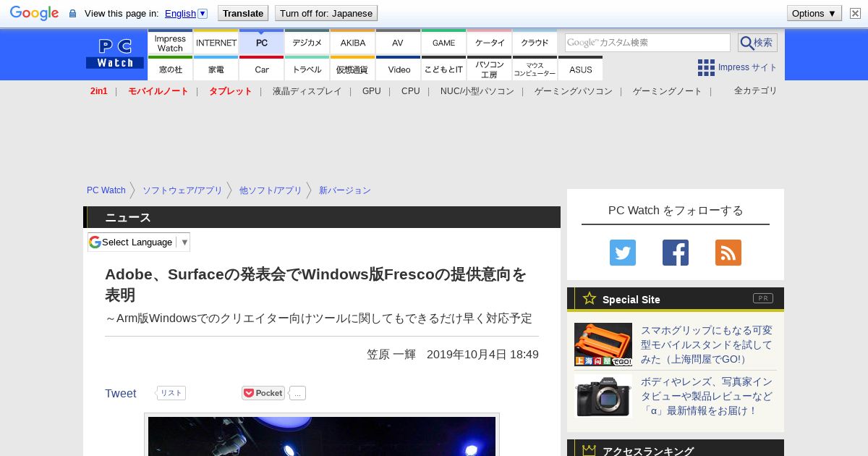Viewport: 868px width, 456px height.
Task: Click the Special Site star icon
Action: [590, 298]
